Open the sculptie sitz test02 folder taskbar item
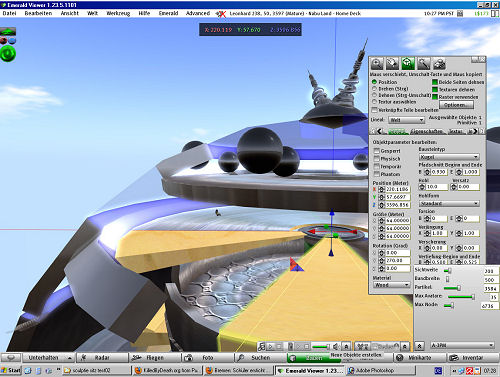Image resolution: width=500 pixels, height=377 pixels. 97,370
